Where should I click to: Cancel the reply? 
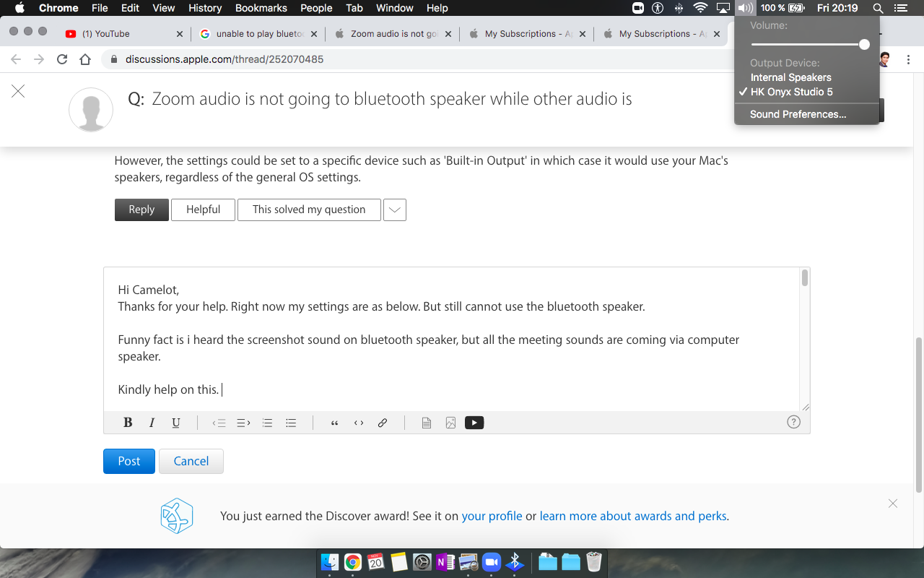point(191,461)
